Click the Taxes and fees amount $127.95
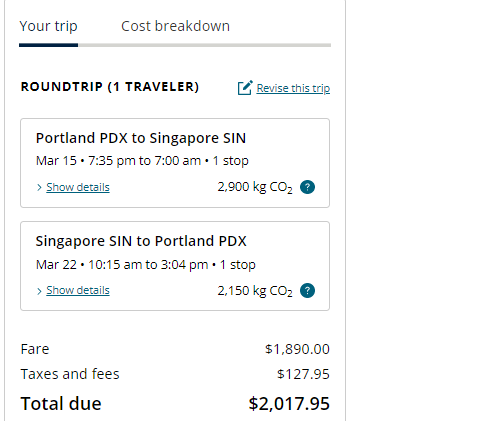501x421 pixels. [303, 374]
